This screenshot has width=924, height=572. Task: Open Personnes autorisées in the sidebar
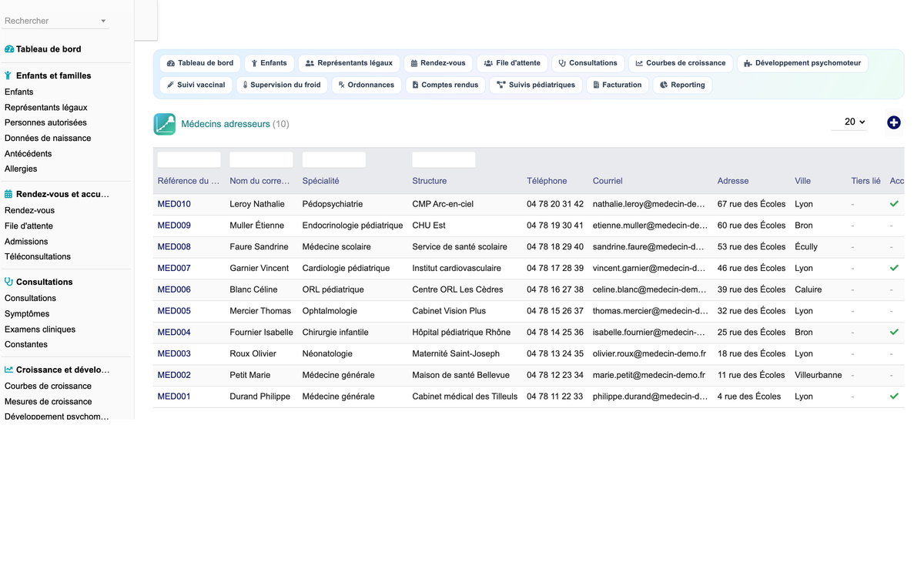click(45, 122)
